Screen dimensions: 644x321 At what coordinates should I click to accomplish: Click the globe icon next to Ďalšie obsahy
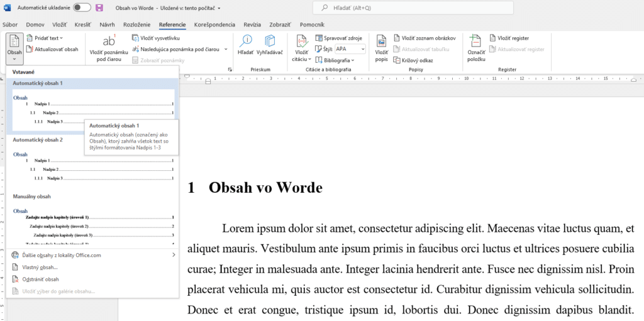[x=15, y=255]
